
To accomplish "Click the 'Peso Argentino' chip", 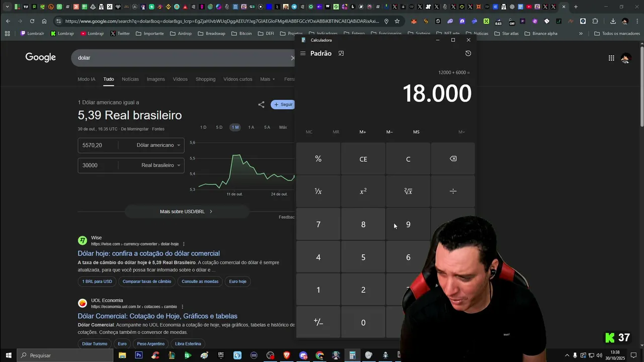I will pyautogui.click(x=151, y=344).
